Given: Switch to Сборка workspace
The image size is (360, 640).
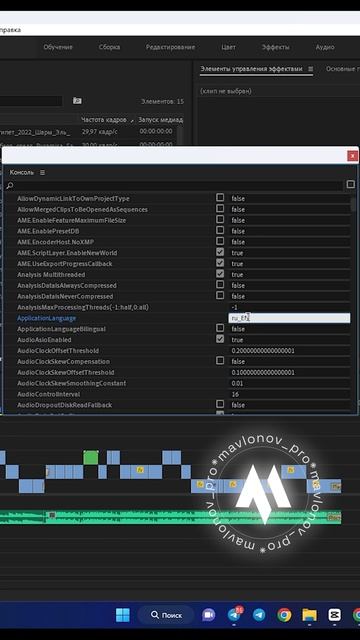Looking at the screenshot, I should coord(109,47).
